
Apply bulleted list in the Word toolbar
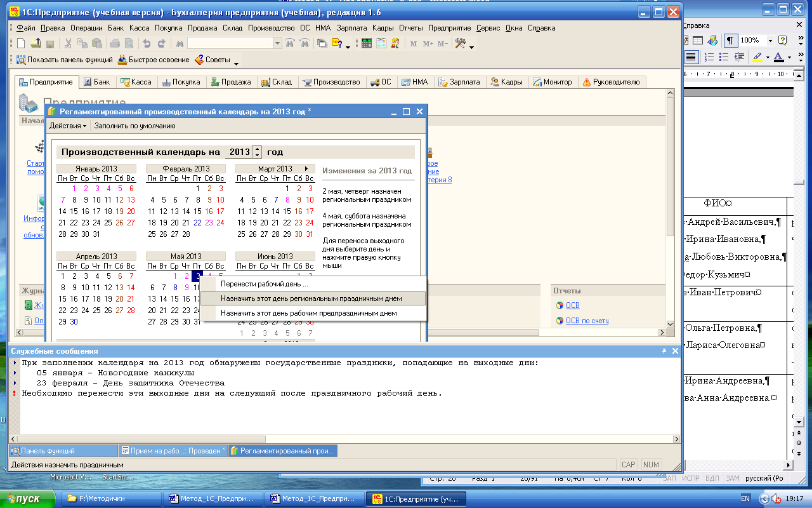point(723,57)
